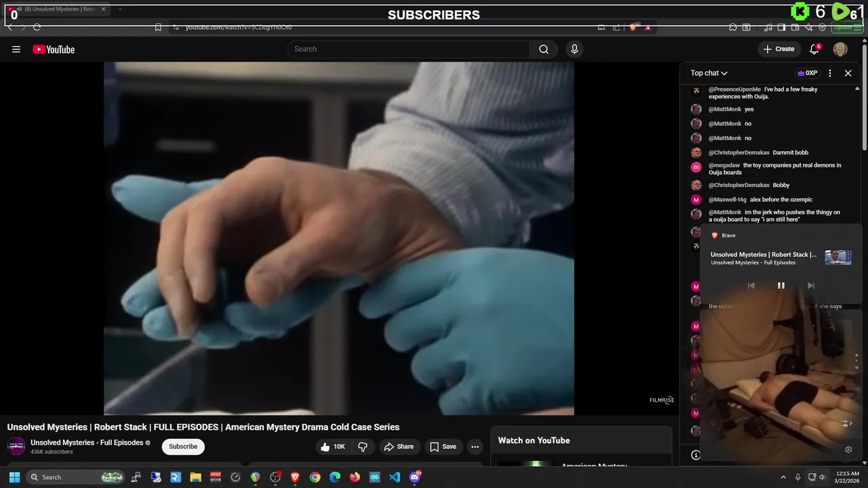The image size is (868, 488).
Task: Click the taskbar volume speaker icon
Action: tap(822, 477)
